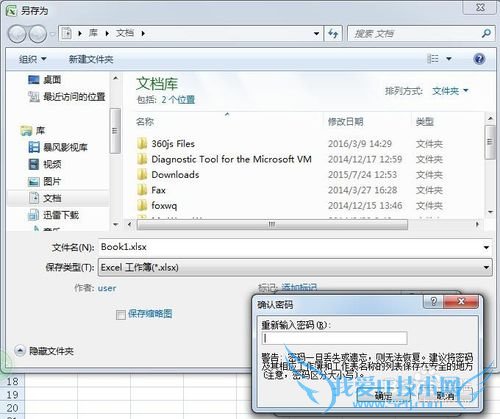
Task: Sort by 类型 column header
Action: click(425, 122)
